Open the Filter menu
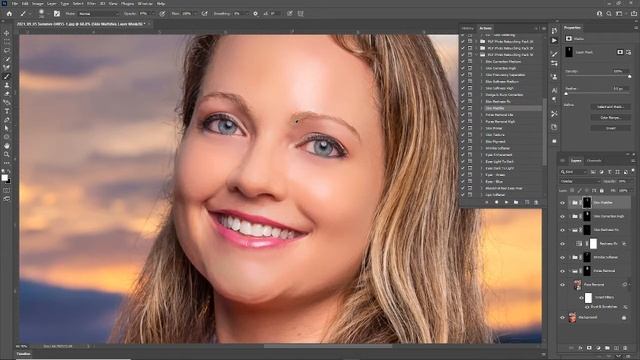 (91, 3)
